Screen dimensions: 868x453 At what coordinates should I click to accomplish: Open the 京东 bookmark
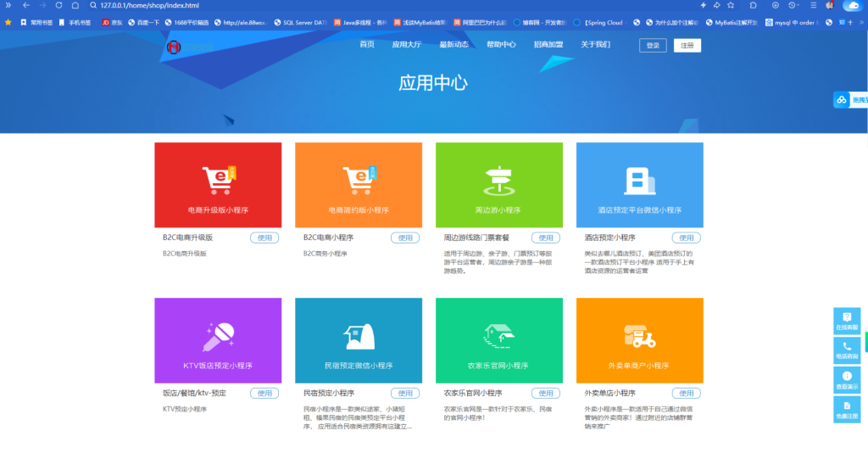(113, 23)
